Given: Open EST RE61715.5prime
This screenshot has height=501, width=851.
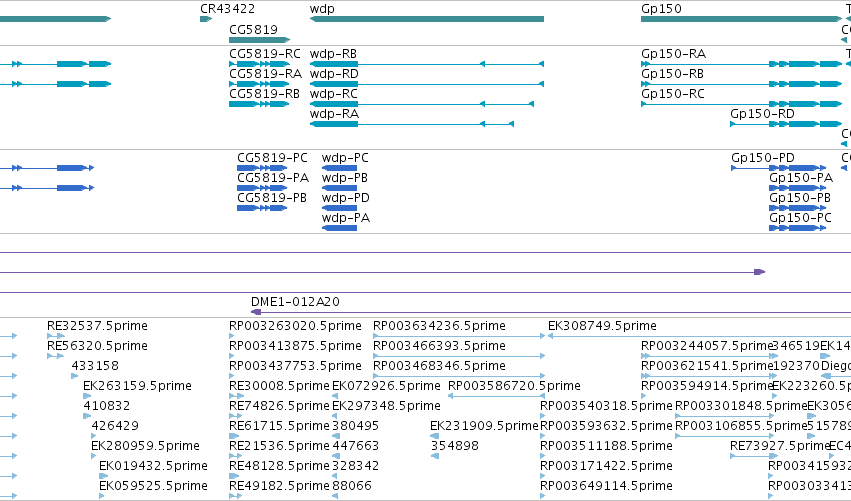Looking at the screenshot, I should 280,426.
